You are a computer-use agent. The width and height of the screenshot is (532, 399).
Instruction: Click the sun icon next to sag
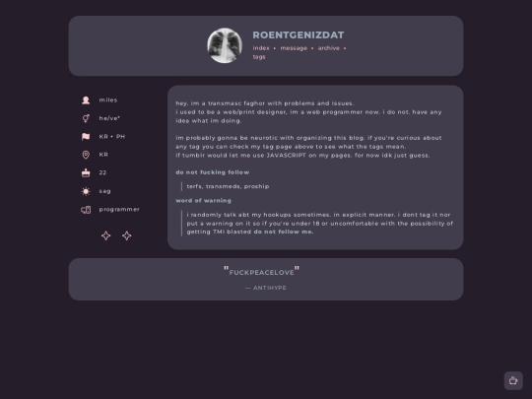point(86,191)
